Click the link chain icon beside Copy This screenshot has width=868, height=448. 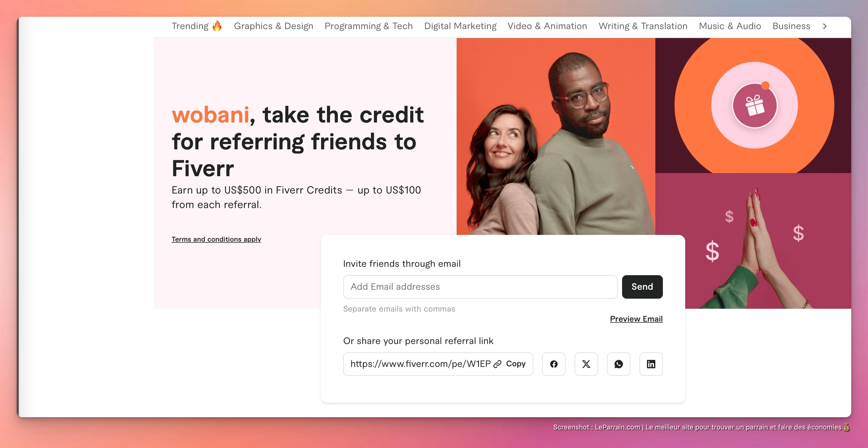click(497, 364)
